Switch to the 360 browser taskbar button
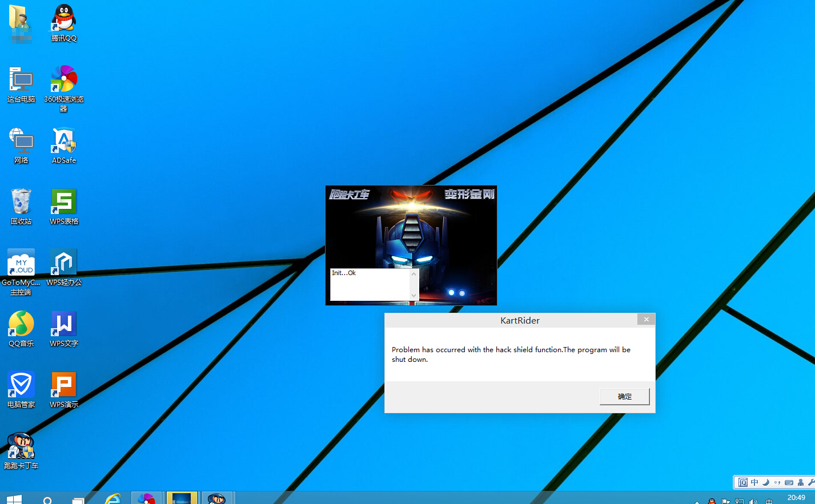The width and height of the screenshot is (815, 504). click(x=147, y=498)
